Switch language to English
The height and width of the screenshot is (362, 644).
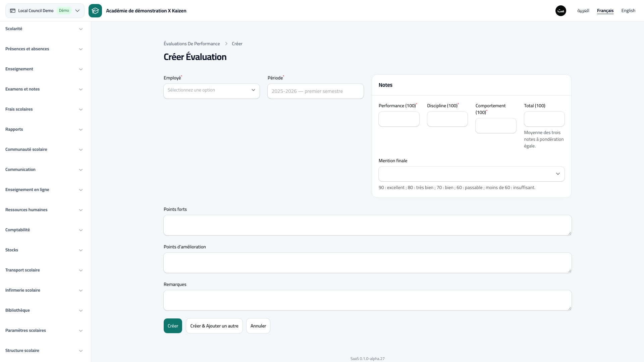coord(628,11)
